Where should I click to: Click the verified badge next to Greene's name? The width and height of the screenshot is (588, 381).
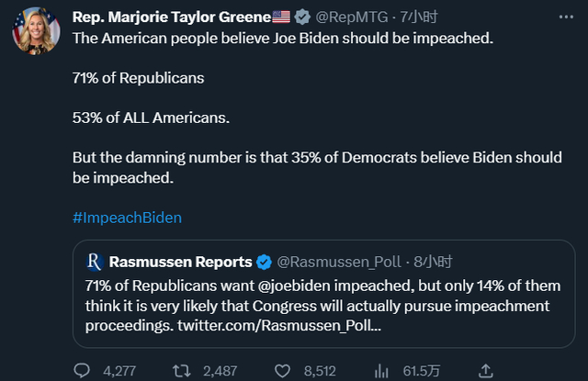pos(300,17)
